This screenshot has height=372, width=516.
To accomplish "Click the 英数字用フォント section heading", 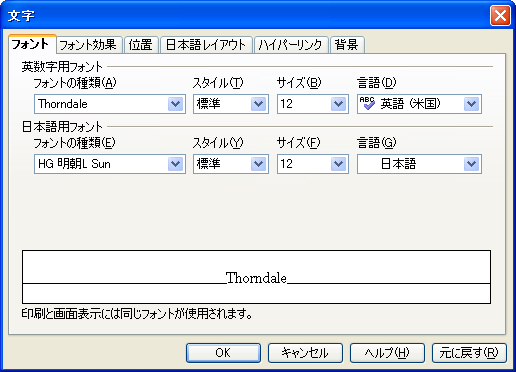I will (x=62, y=67).
